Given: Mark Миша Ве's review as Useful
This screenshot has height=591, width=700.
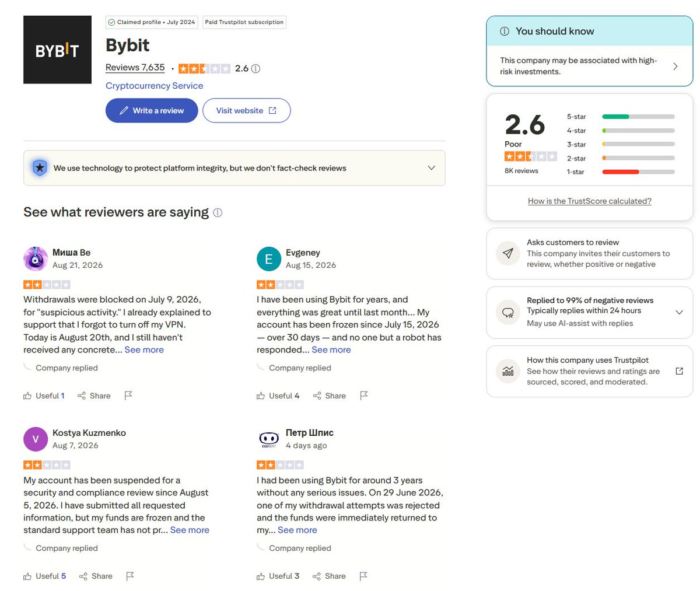Looking at the screenshot, I should click(x=44, y=396).
